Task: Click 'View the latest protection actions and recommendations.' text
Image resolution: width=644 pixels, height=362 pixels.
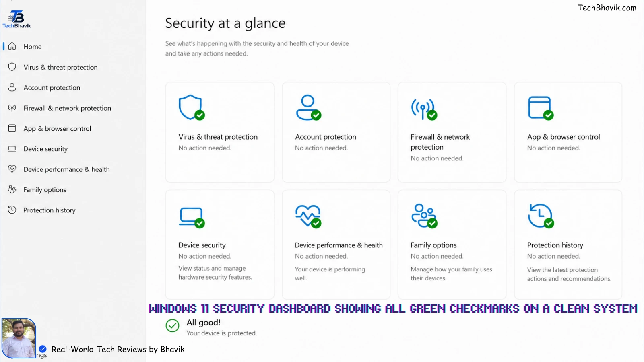Action: [569, 274]
